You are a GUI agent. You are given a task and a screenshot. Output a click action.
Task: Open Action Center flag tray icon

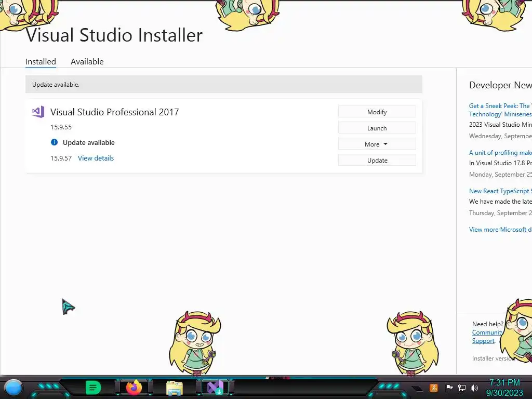pos(449,388)
